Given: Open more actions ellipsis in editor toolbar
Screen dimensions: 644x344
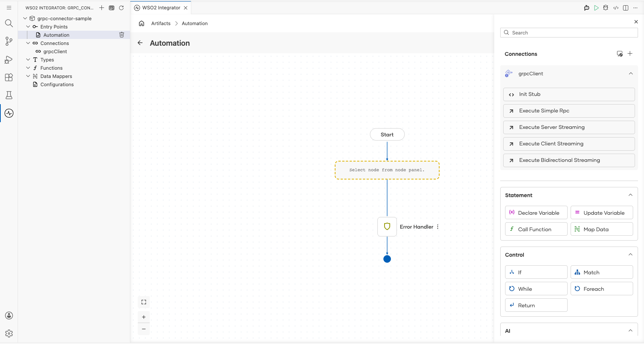Looking at the screenshot, I should click(635, 7).
